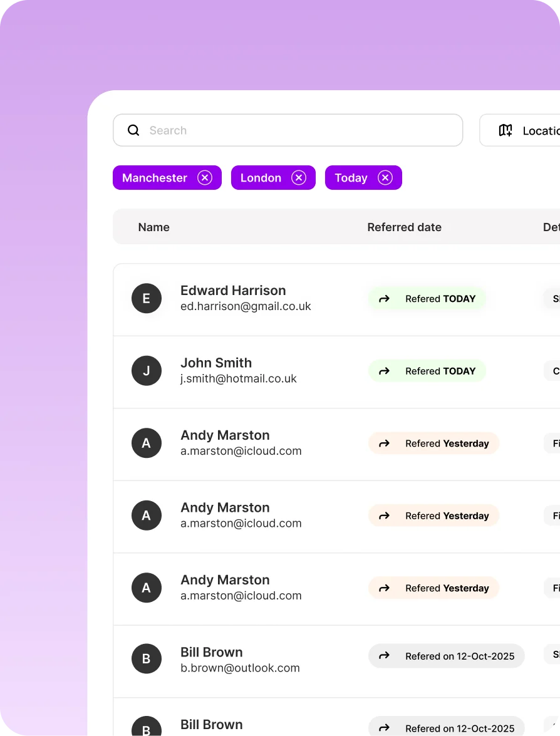Screen dimensions: 560x736
Task: Sort by the Referred date column header
Action: point(404,227)
